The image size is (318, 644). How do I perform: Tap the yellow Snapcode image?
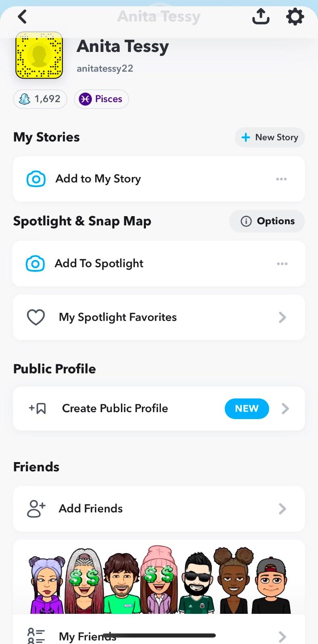[39, 55]
